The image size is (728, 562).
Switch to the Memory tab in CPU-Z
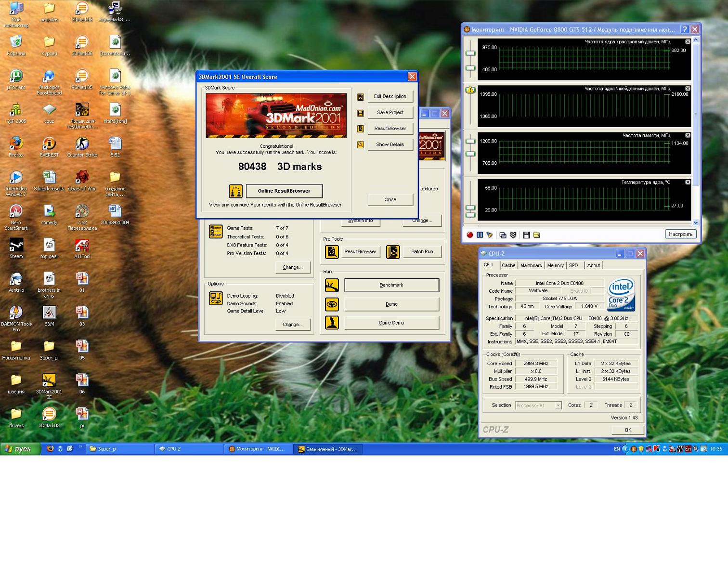click(x=555, y=265)
